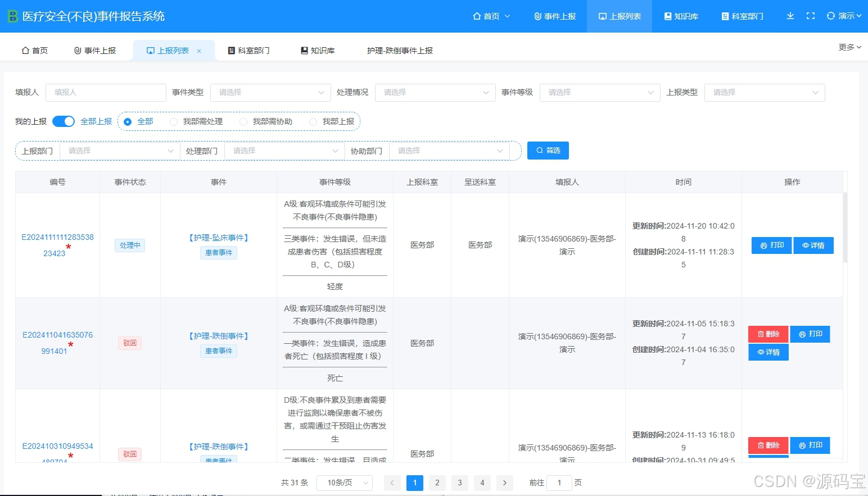Open 【护理-跌倒事件】 link in the second row

click(x=219, y=336)
